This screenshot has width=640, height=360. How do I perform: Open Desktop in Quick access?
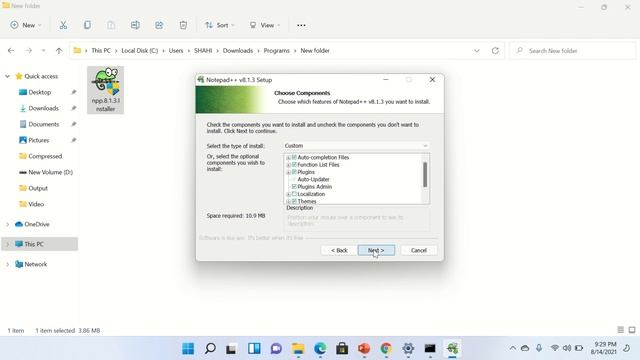[x=40, y=92]
